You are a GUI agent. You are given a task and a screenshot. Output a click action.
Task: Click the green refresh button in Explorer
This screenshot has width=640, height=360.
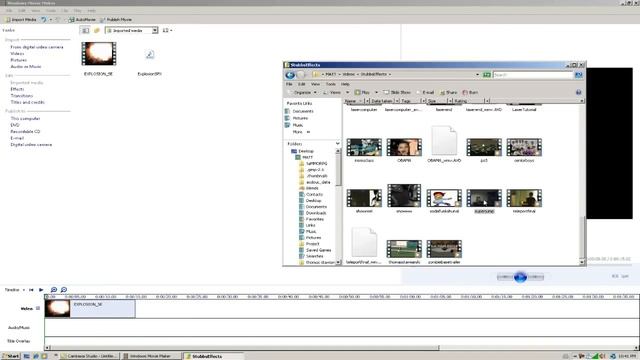coord(487,75)
